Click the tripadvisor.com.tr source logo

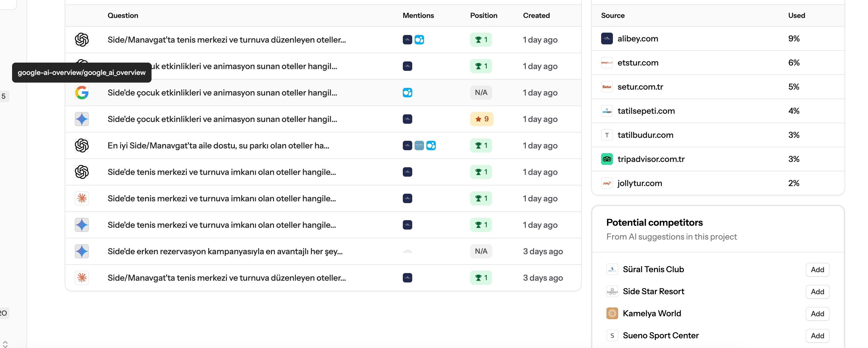click(x=607, y=159)
